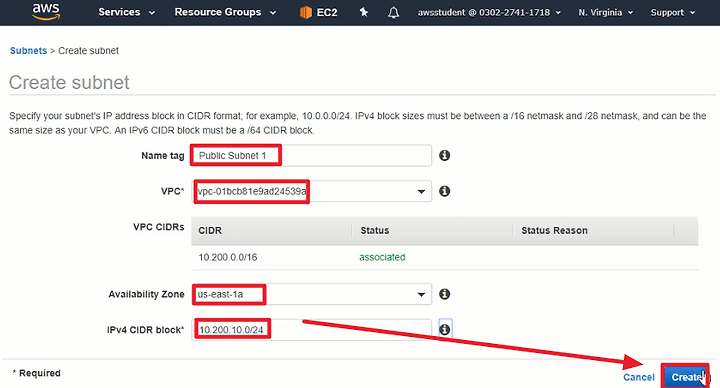Show info icon next to VPC
The image size is (720, 388).
[444, 191]
